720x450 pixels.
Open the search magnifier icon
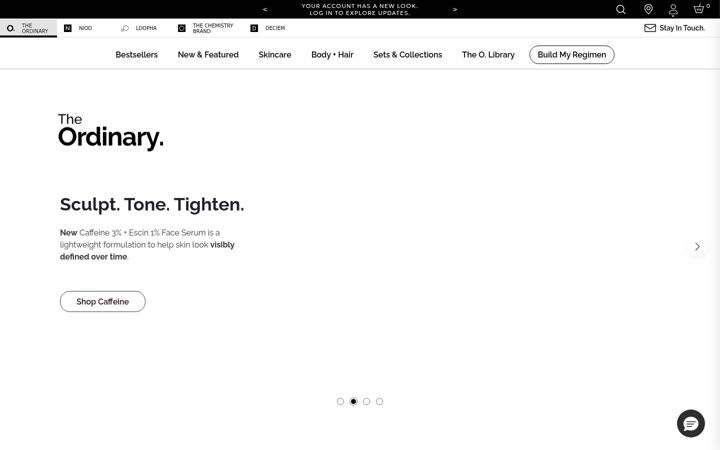[620, 9]
